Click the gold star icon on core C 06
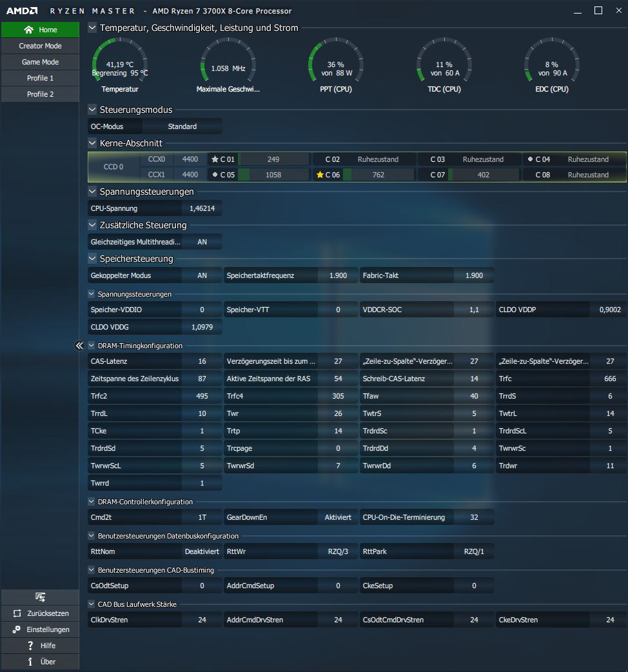The height and width of the screenshot is (672, 628). pos(320,175)
